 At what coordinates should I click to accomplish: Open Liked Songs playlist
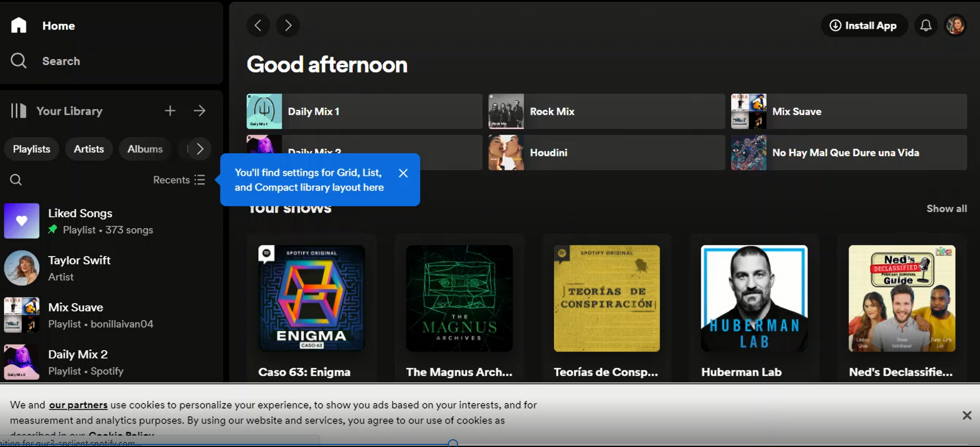(x=111, y=221)
